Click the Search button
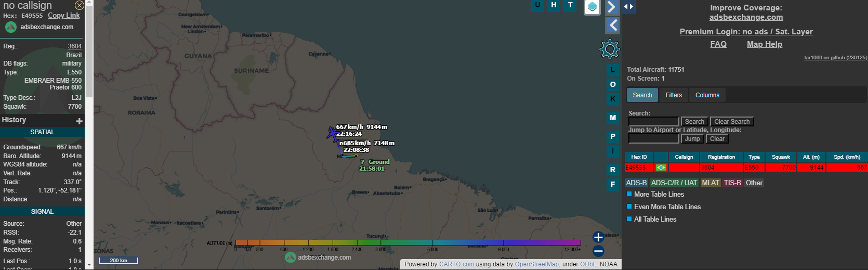The width and height of the screenshot is (868, 270). coord(694,122)
